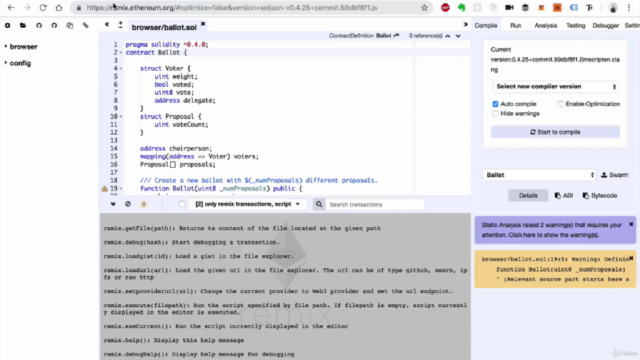Screen dimensions: 640x360
Task: Click connect to localhost link icon
Action: (x=85, y=25)
